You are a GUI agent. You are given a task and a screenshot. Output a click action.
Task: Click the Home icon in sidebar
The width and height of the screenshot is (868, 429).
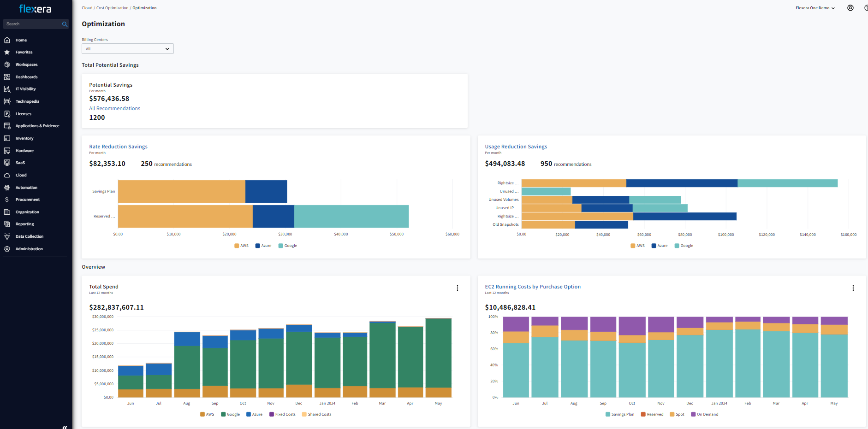click(7, 40)
